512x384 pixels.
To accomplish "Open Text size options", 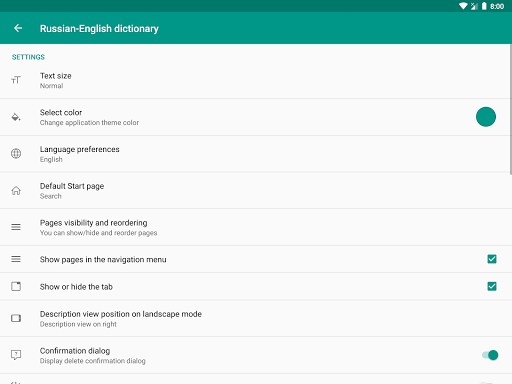I will [256, 80].
